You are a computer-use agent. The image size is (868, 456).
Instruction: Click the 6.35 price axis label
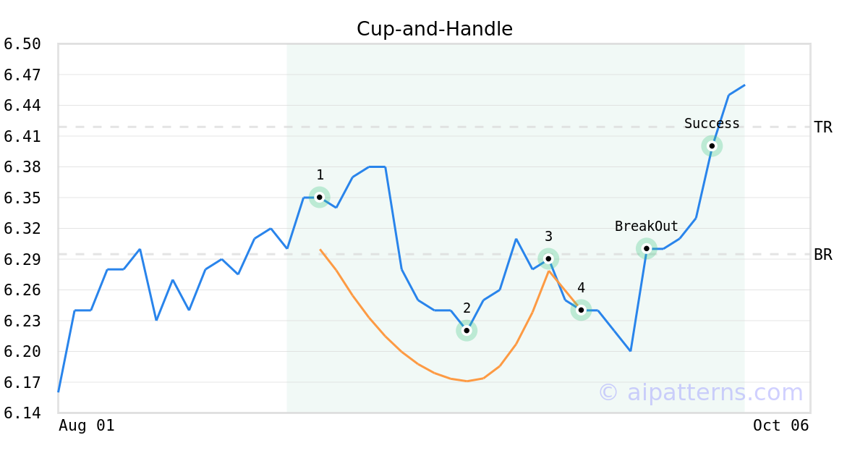pos(22,198)
